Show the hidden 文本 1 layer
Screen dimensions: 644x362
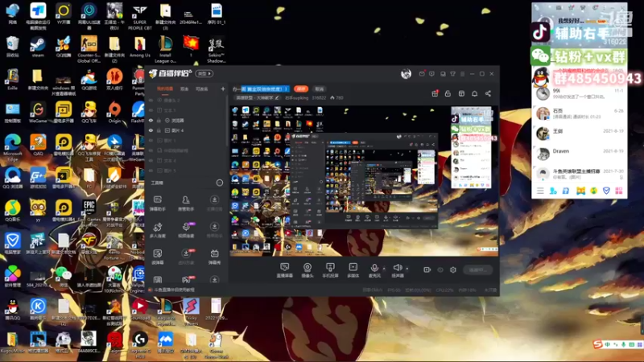[x=151, y=110]
